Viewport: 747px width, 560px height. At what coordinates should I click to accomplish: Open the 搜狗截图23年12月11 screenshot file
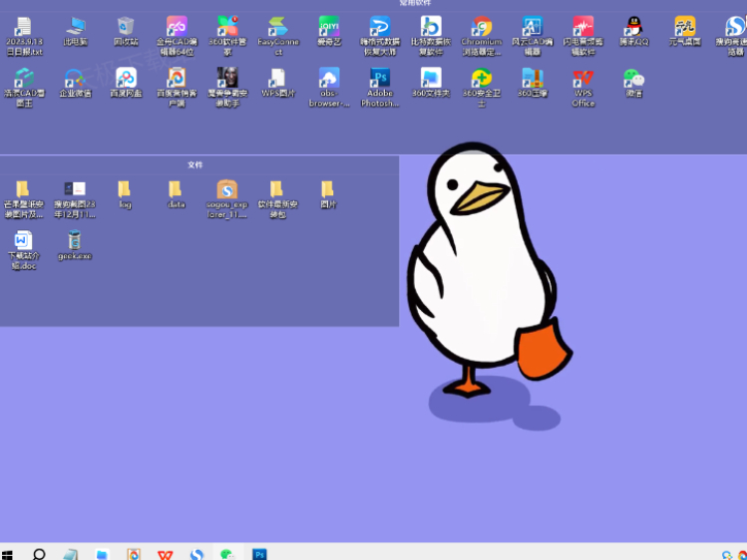75,199
